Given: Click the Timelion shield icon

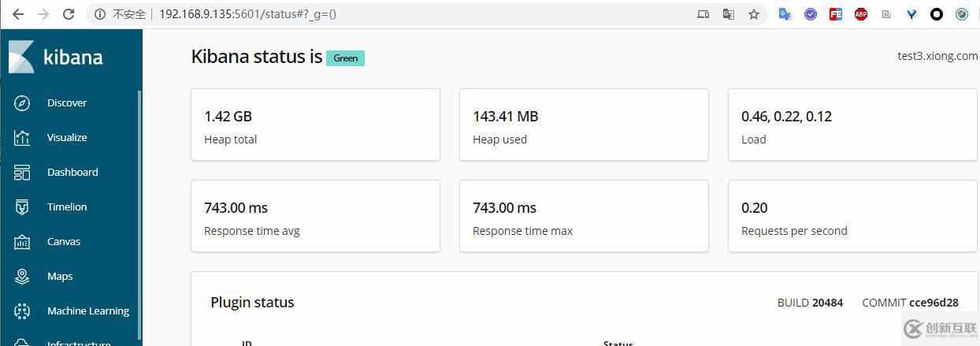Looking at the screenshot, I should (22, 207).
